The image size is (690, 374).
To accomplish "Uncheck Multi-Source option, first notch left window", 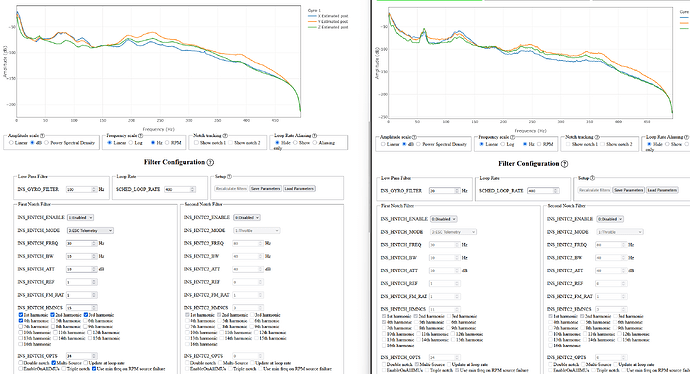I will [x=54, y=363].
